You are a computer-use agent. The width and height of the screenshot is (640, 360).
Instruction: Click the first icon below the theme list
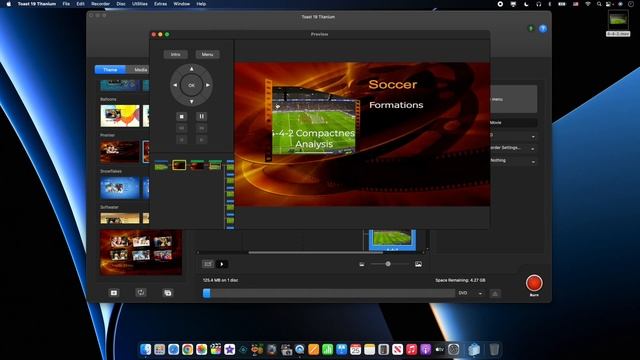[x=114, y=293]
